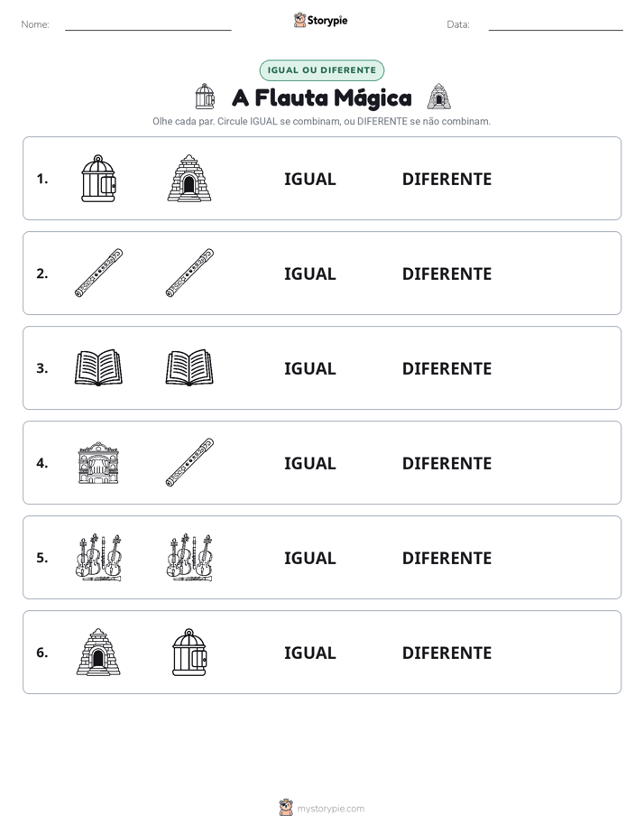Click the Storypie logo at top

[321, 20]
